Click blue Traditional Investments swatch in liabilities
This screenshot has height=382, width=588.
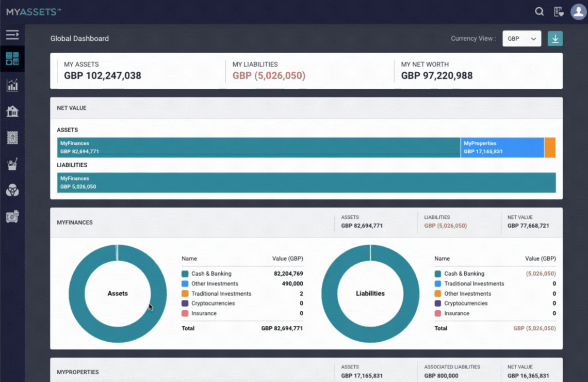coord(437,284)
